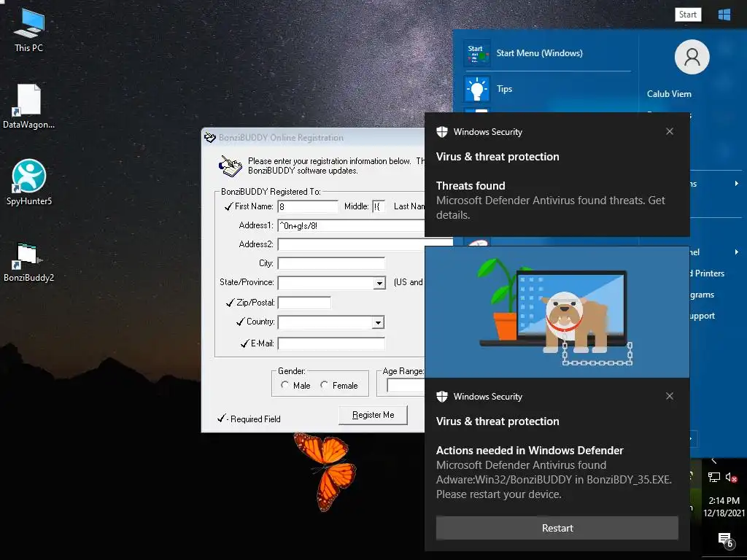Dismiss the Threats found notification
Image resolution: width=747 pixels, height=560 pixels.
click(670, 131)
